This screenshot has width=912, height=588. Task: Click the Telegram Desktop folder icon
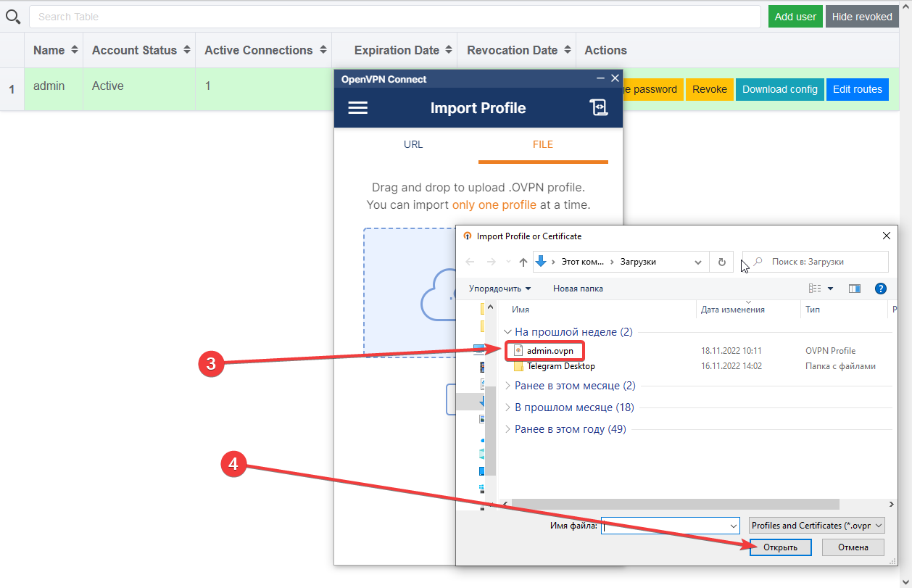coord(518,366)
